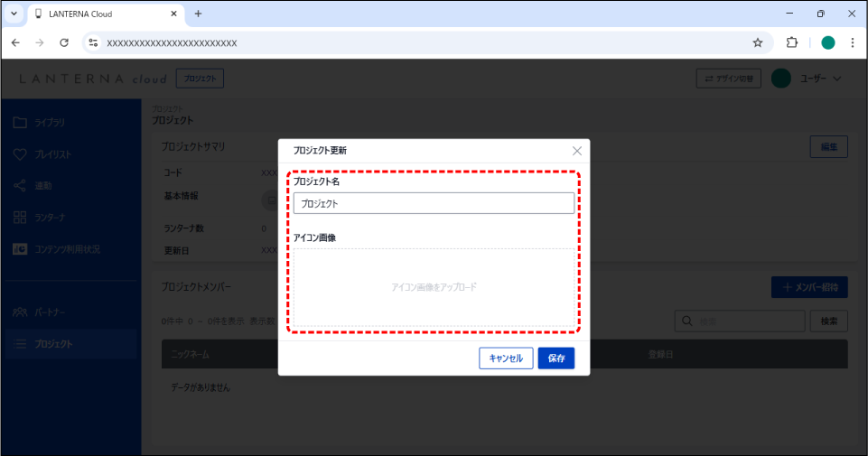Reload the page in the browser
Viewport: 868px width, 456px height.
point(64,42)
